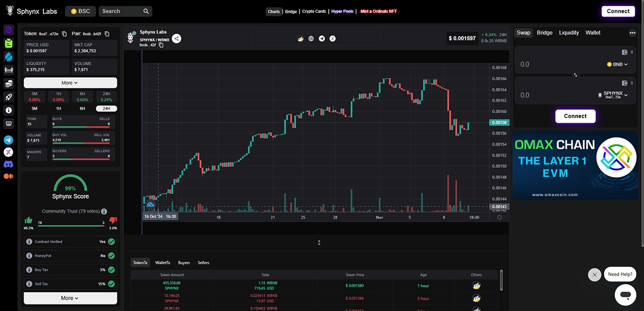Click Connect button in swap panel

[575, 116]
